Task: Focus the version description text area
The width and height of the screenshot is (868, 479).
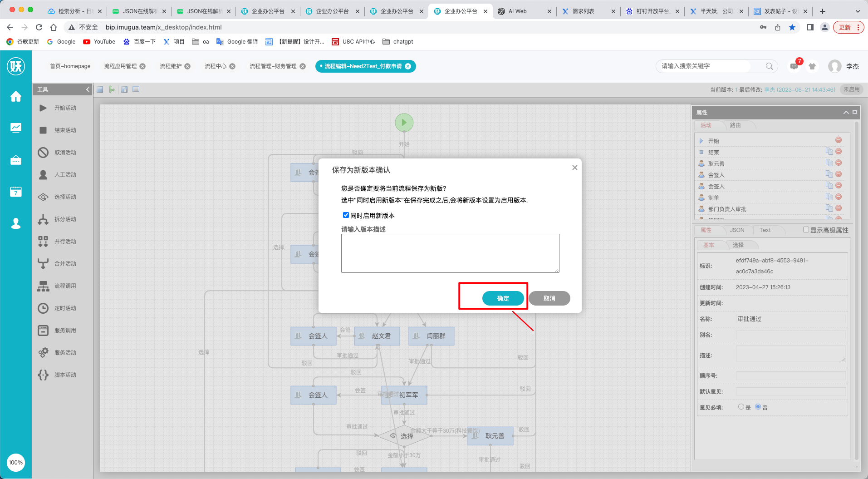Action: click(x=450, y=253)
